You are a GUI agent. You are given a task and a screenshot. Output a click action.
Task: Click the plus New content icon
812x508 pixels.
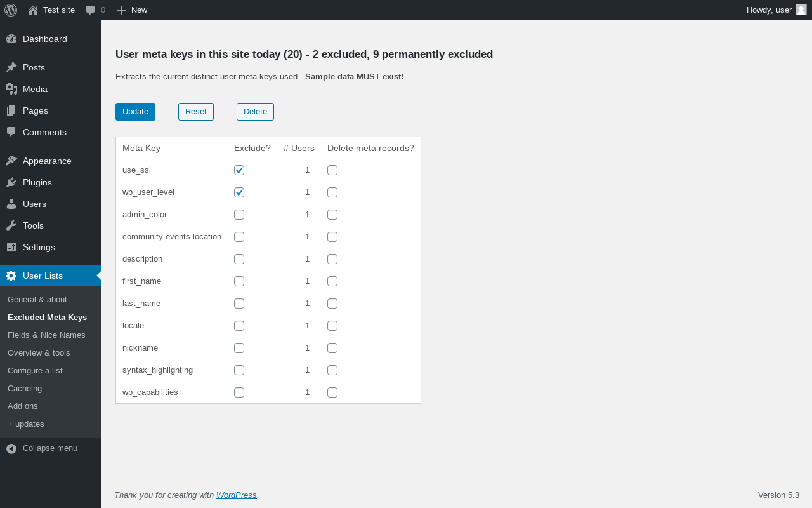[122, 10]
